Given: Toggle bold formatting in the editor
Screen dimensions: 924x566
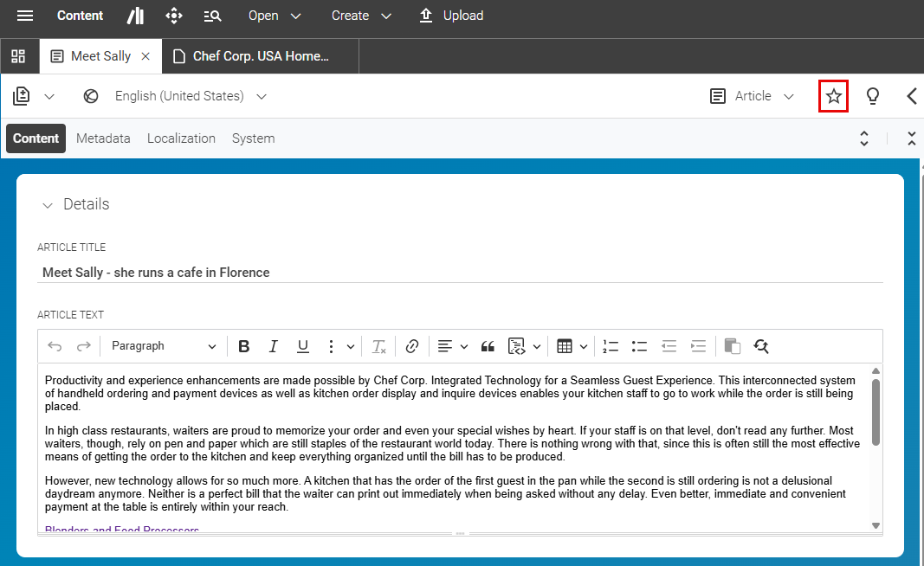Looking at the screenshot, I should click(x=243, y=345).
